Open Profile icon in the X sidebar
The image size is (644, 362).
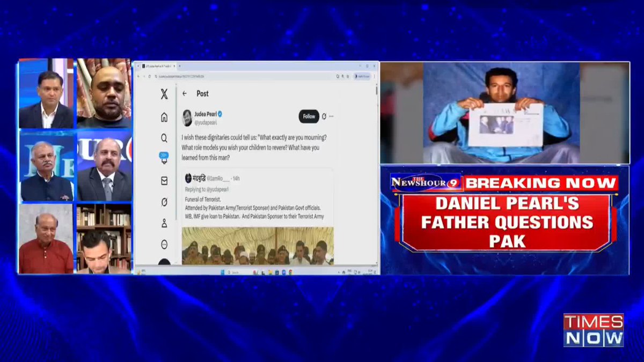[164, 223]
